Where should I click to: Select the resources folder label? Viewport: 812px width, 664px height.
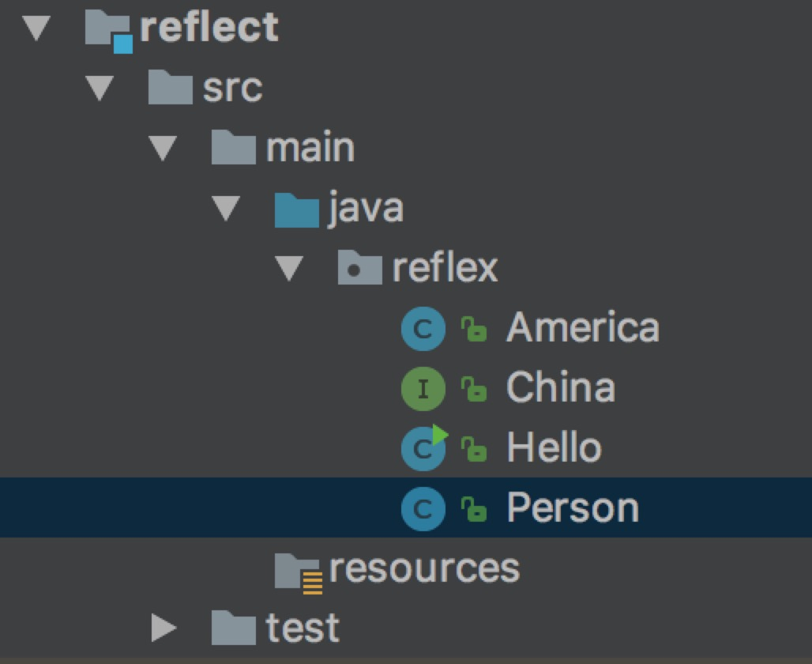pyautogui.click(x=424, y=568)
